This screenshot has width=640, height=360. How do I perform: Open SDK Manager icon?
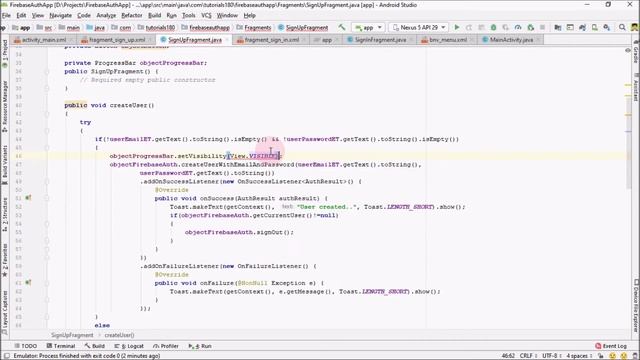coord(607,27)
